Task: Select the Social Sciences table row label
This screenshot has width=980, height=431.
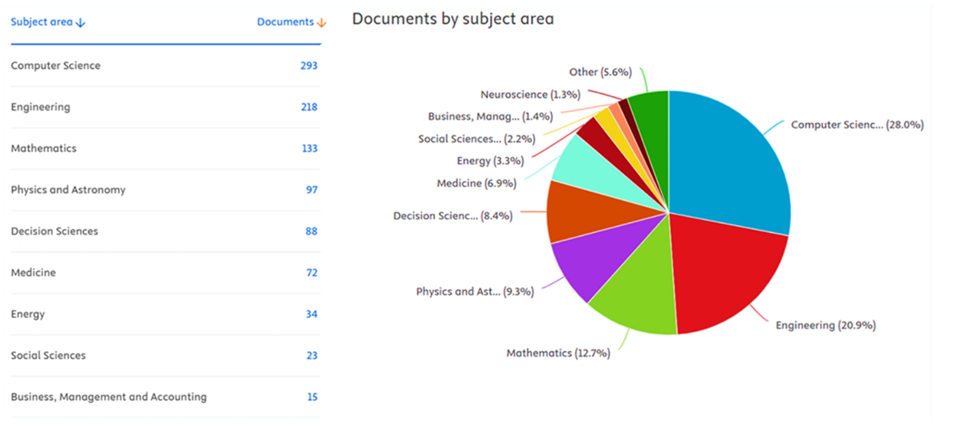Action: click(48, 355)
